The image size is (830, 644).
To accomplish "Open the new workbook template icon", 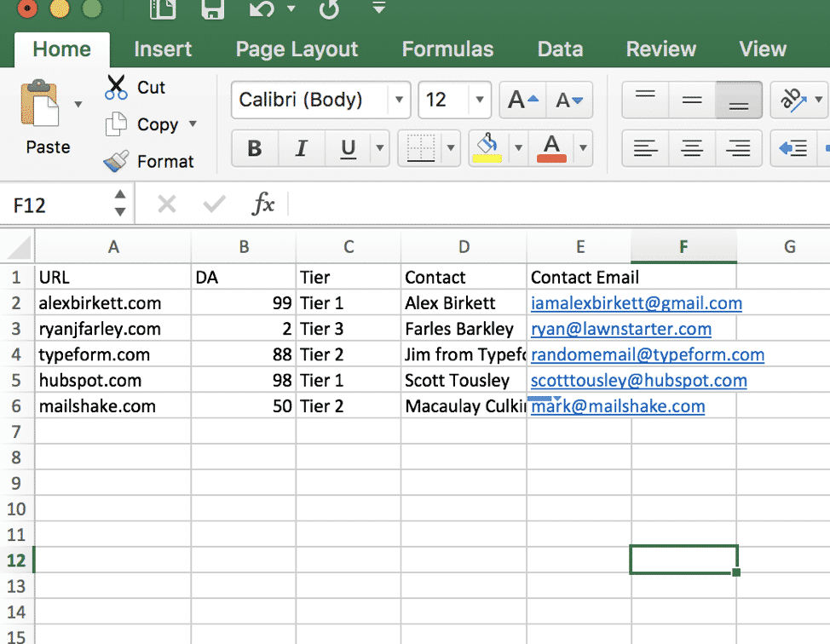I will click(163, 9).
